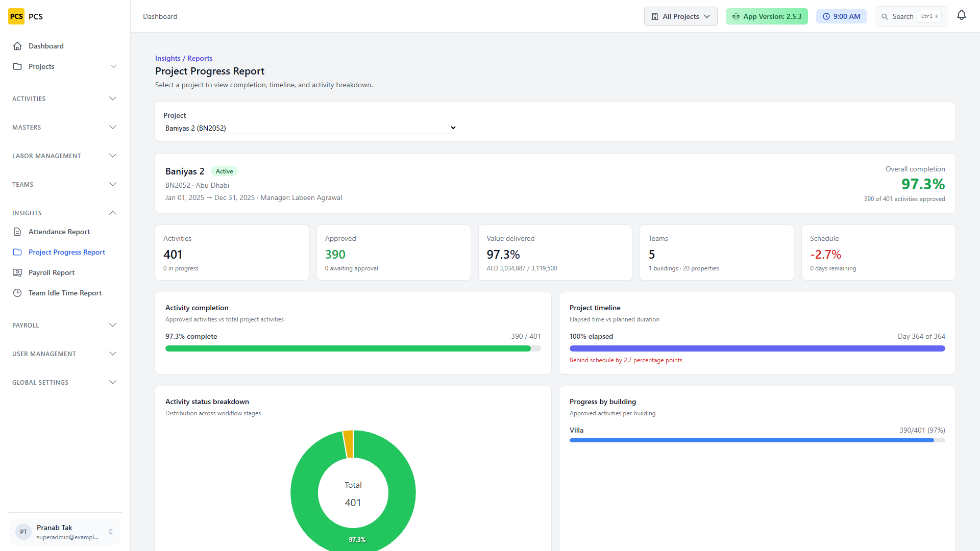Click the building icon in All Projects
This screenshot has width=980, height=551.
click(x=655, y=16)
